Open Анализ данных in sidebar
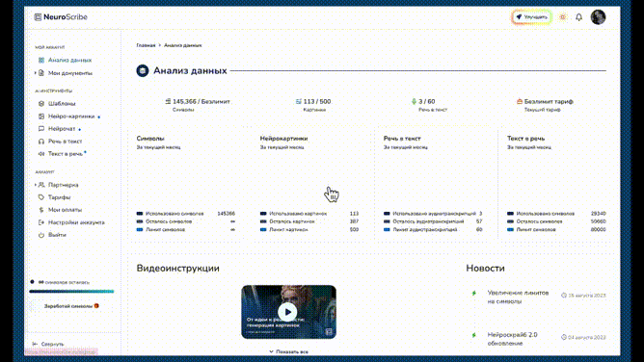 point(66,60)
